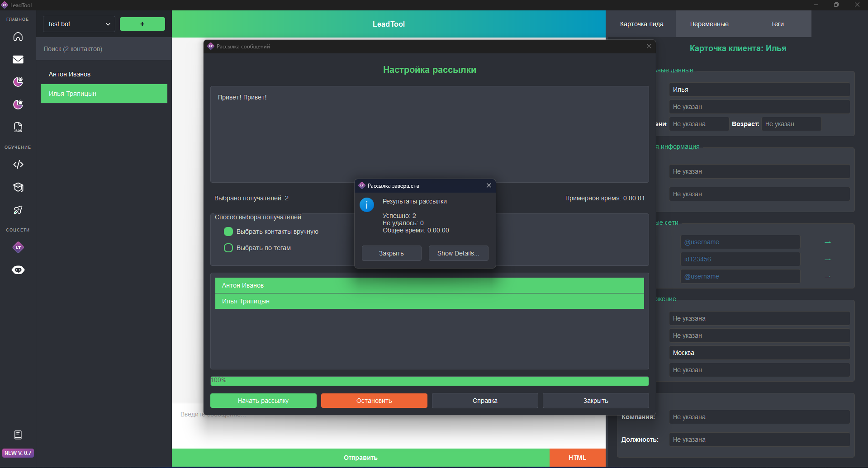The height and width of the screenshot is (468, 868).
Task: Switch to Теги tab
Action: click(x=777, y=24)
